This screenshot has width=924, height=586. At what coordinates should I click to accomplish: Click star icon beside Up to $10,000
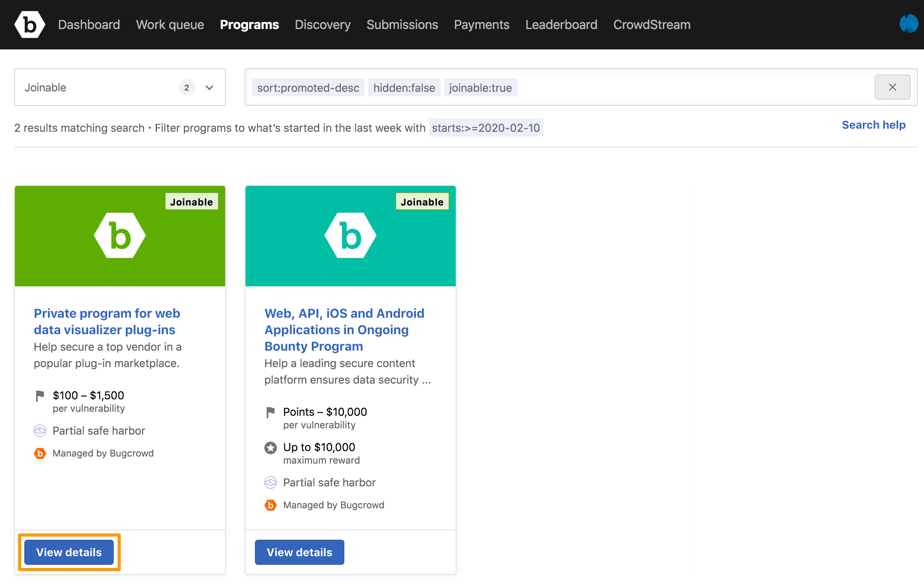point(270,448)
